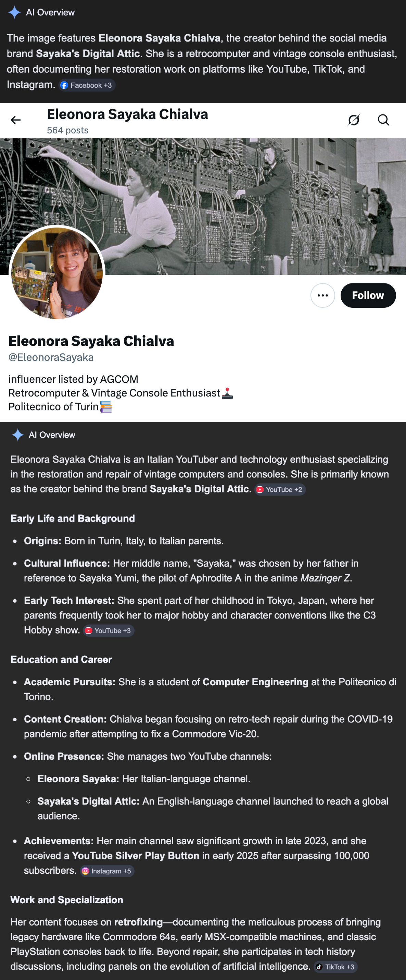
Task: Click the topmost AI Overview sparkle icon
Action: click(x=14, y=13)
